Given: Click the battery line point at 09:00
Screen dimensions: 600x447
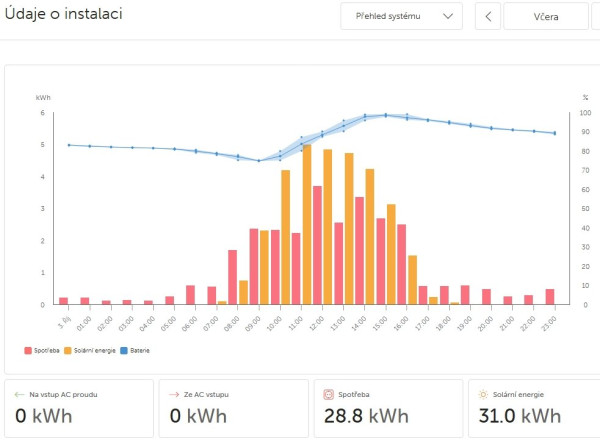Looking at the screenshot, I should [258, 161].
